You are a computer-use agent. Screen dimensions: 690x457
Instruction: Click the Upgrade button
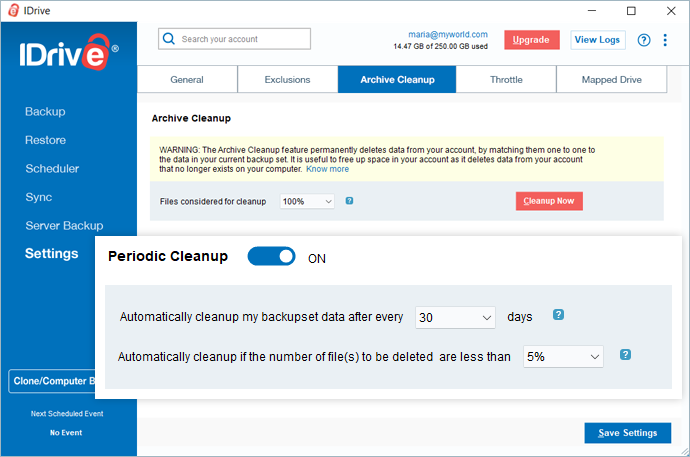click(532, 40)
